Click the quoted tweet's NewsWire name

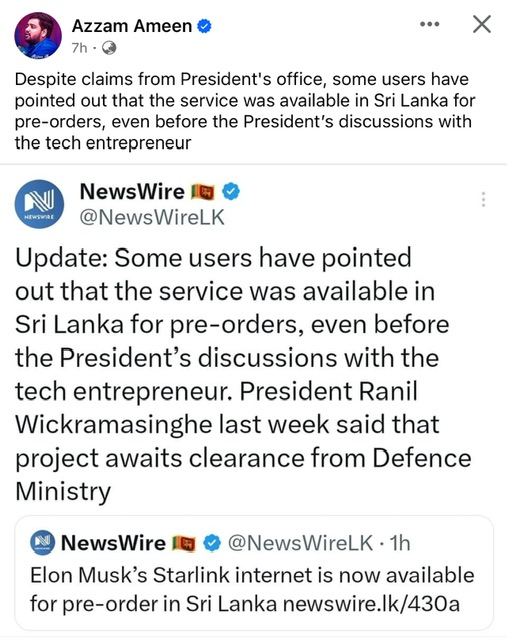[x=113, y=543]
